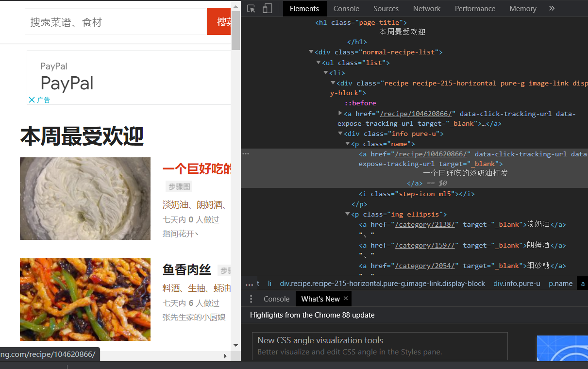This screenshot has height=369, width=588.
Task: Open hidden DevTools panels with the » chevron
Action: pos(552,8)
